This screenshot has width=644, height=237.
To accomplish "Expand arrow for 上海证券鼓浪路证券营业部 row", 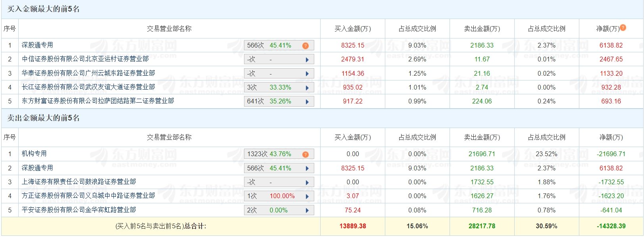I will click(307, 183).
